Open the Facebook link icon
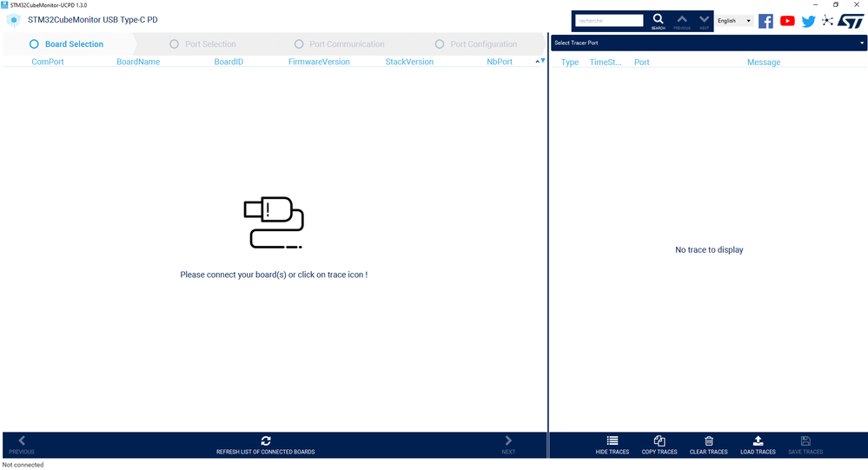Viewport: 868px width, 470px height. click(765, 21)
